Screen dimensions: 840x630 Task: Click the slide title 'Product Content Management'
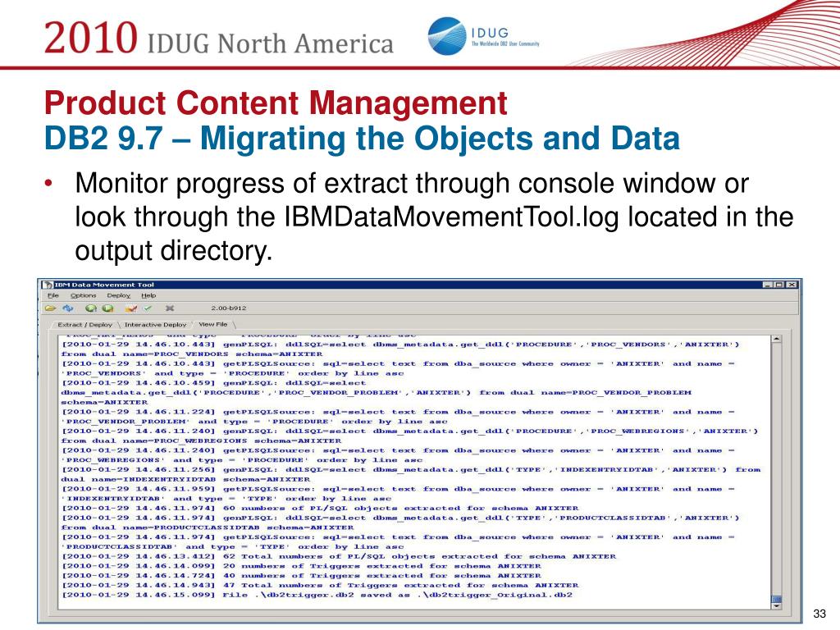(x=276, y=103)
